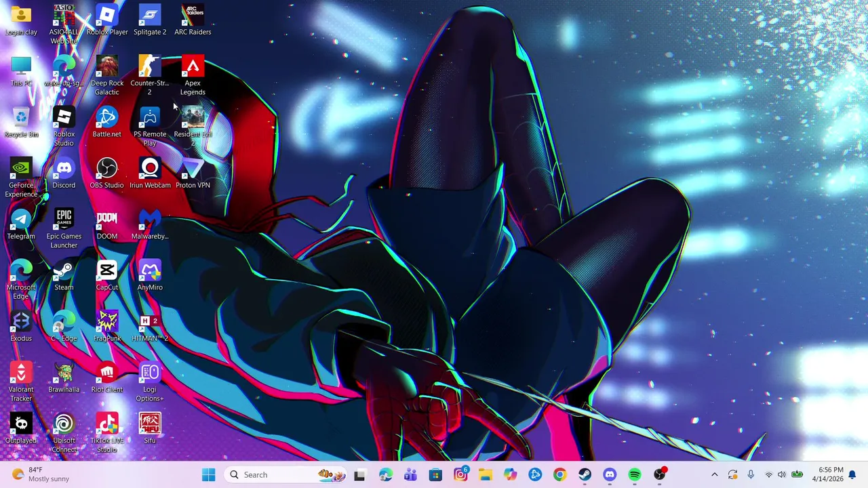Open Battle.net from the taskbar

coord(535,474)
